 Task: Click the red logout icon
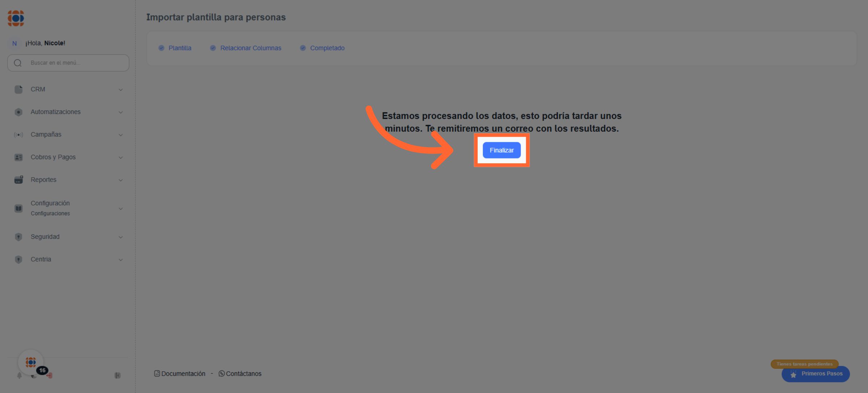(x=50, y=376)
